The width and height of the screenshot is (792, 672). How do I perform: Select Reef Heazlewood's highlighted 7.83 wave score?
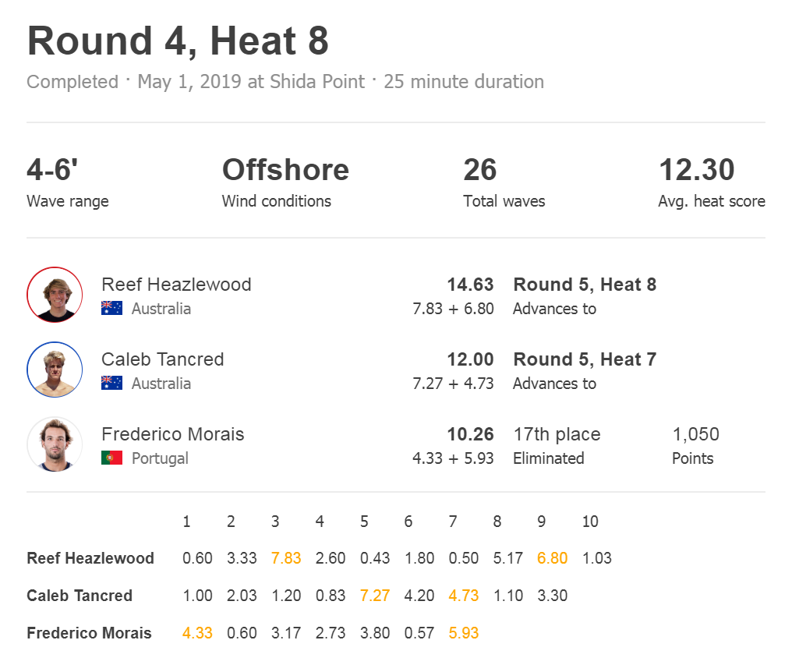pyautogui.click(x=286, y=558)
